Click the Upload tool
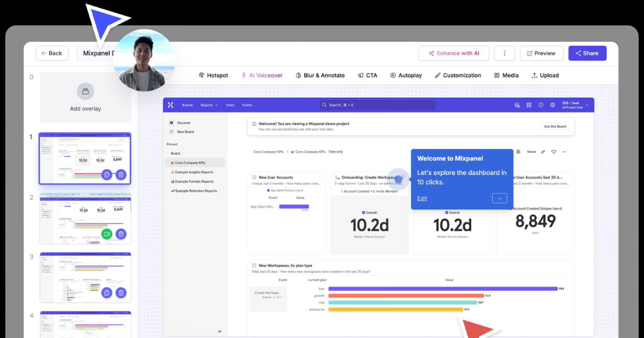This screenshot has width=644, height=338. (545, 76)
